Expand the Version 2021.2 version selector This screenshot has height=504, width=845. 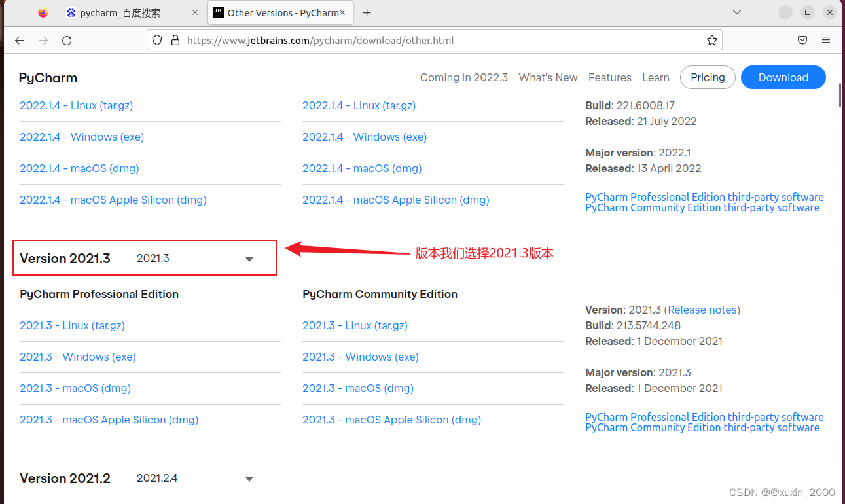point(196,478)
